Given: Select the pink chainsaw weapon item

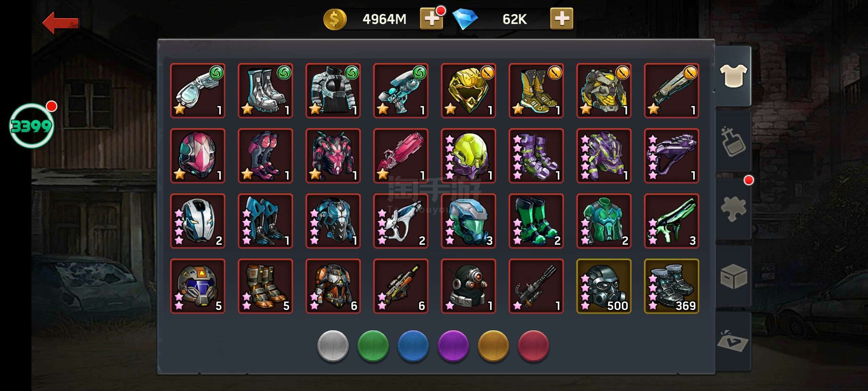Looking at the screenshot, I should (x=400, y=156).
